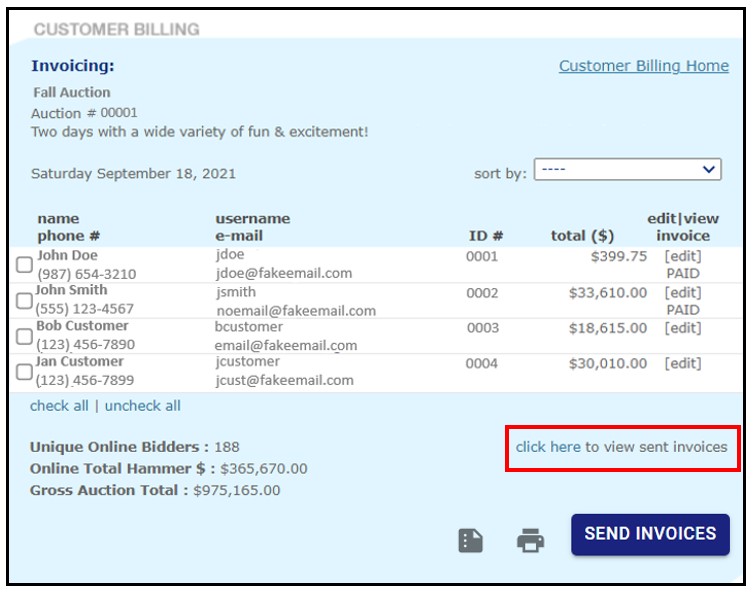Click the total $399.75
Viewport: 754px width, 592px height.
pos(619,256)
